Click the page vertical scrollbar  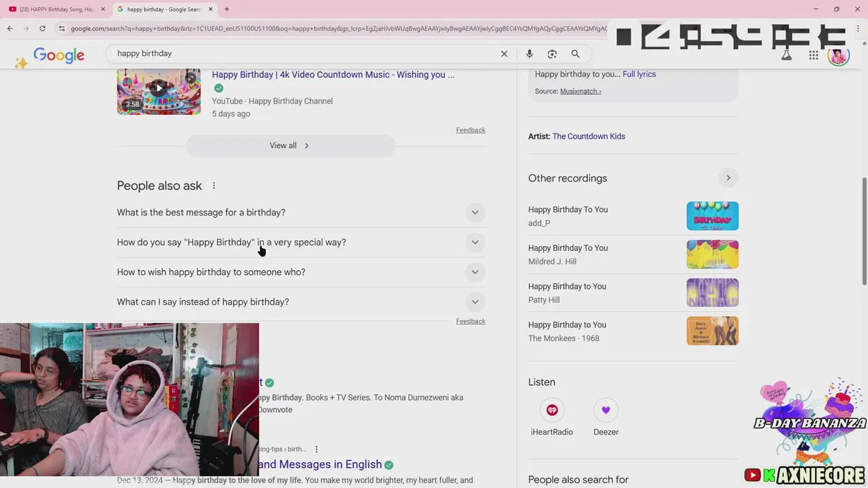click(x=864, y=230)
